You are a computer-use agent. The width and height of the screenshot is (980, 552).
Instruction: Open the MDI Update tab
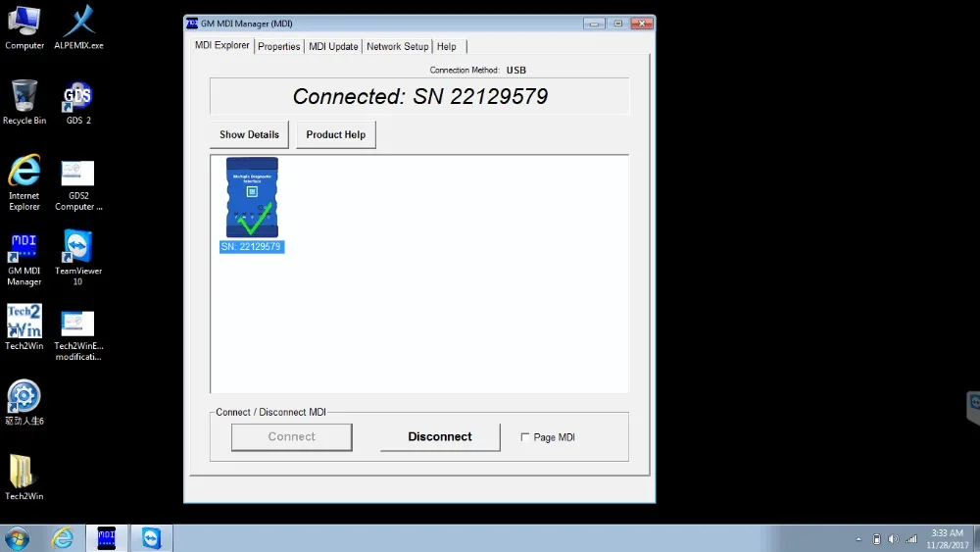pos(333,46)
